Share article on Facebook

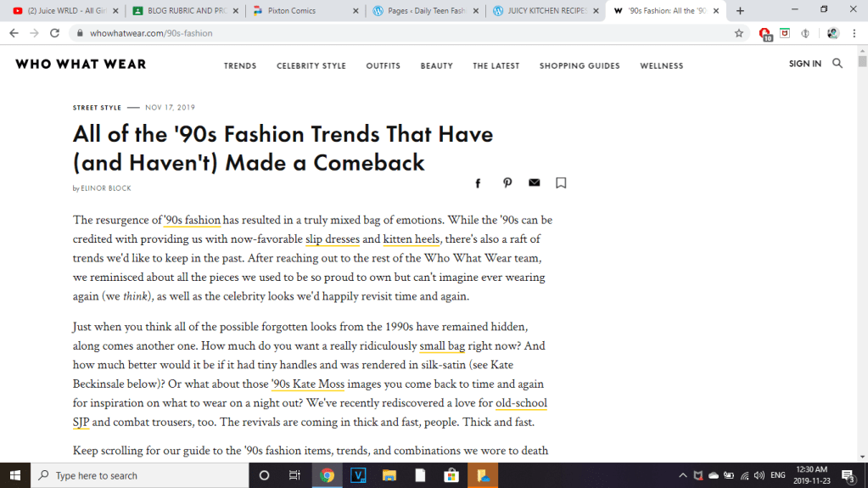[x=478, y=183]
